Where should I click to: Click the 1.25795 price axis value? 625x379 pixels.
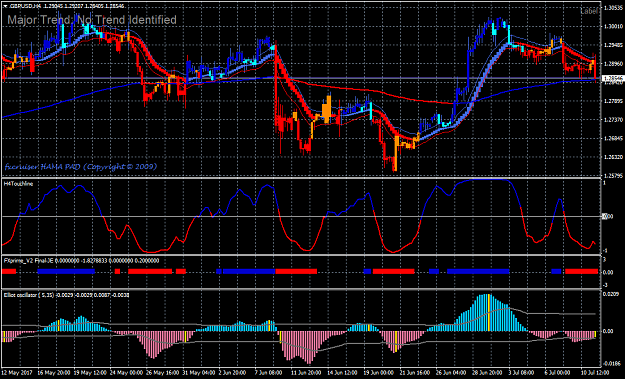pyautogui.click(x=613, y=175)
